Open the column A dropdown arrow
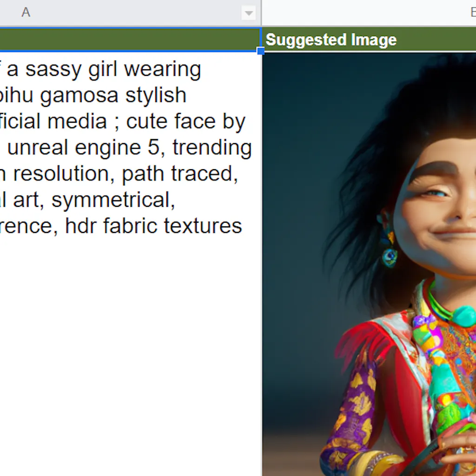 coord(249,13)
